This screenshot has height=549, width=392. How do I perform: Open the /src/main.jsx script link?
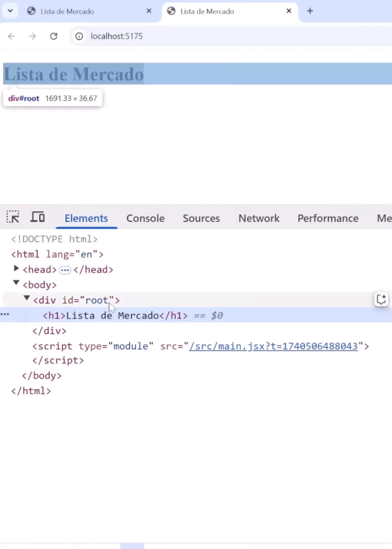[273, 346]
